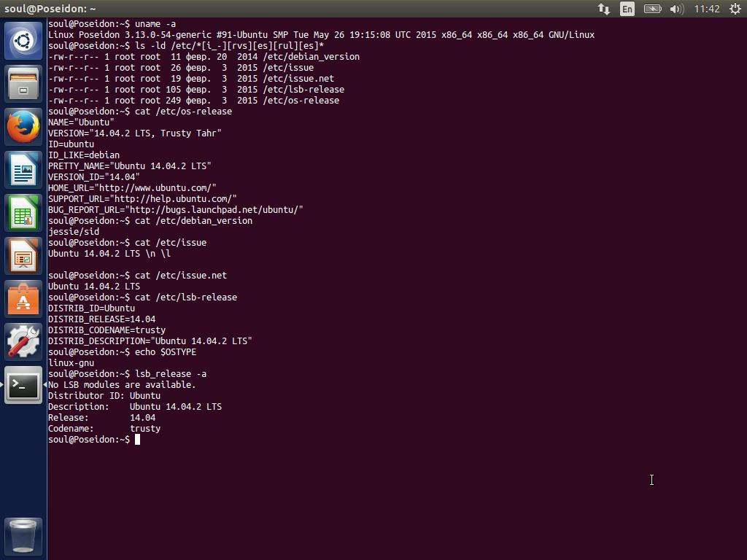Click the VERSION_ID="14.04" line
The height and width of the screenshot is (560, 747).
click(x=94, y=177)
